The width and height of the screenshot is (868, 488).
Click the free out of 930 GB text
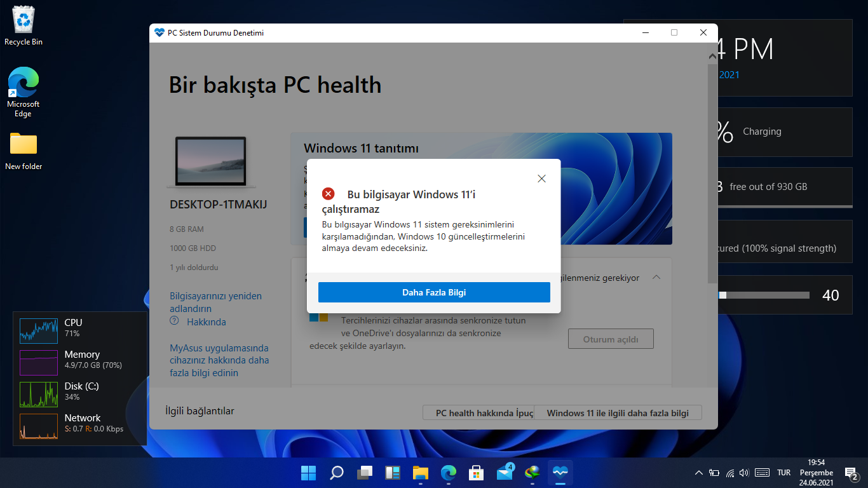768,187
